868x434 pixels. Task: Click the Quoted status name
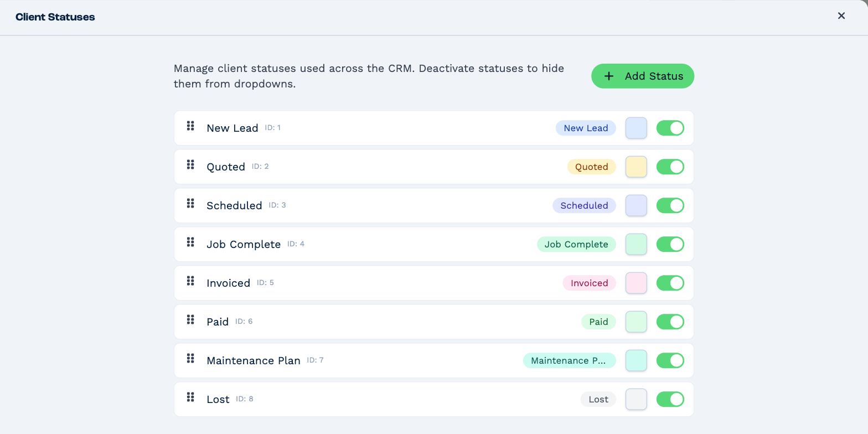pyautogui.click(x=226, y=167)
